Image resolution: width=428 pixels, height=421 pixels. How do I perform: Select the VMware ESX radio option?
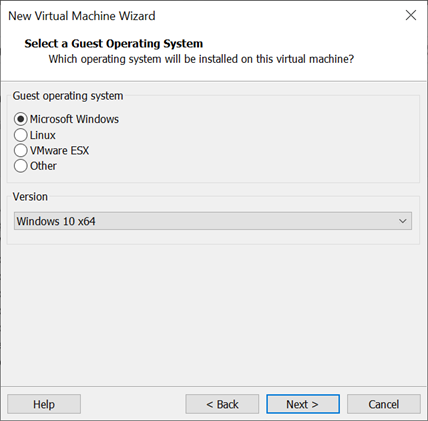click(x=20, y=150)
